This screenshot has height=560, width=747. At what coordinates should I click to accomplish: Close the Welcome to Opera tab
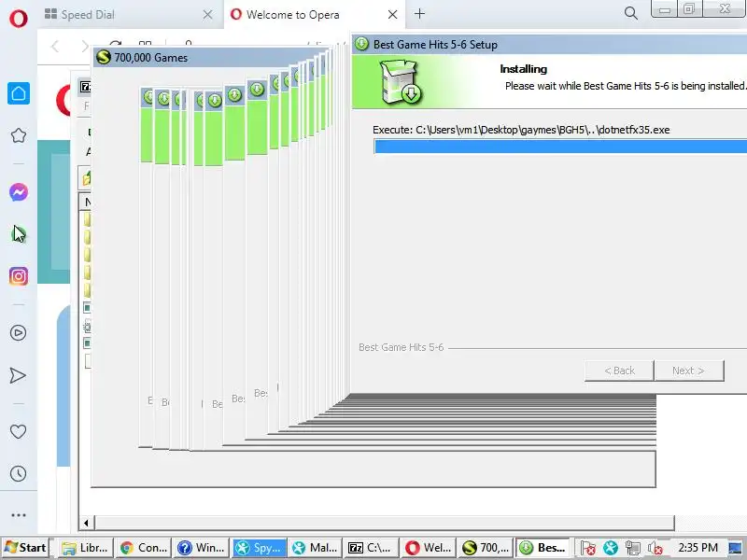[392, 15]
